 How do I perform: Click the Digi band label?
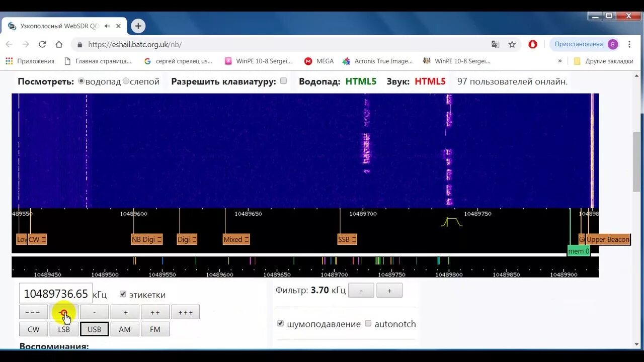[x=187, y=239]
